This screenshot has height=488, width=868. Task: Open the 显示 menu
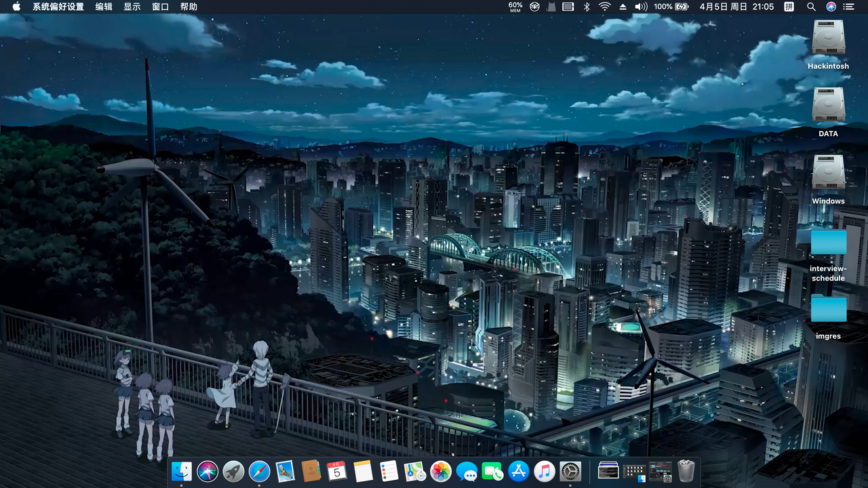[x=132, y=7]
